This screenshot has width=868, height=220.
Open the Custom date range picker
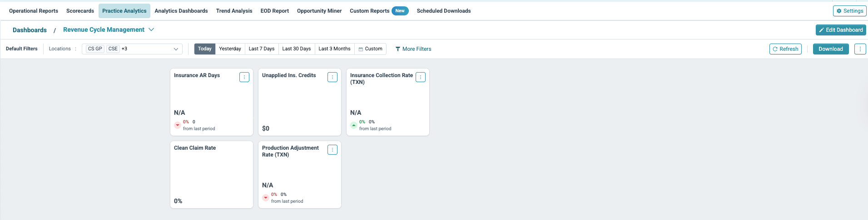click(370, 49)
